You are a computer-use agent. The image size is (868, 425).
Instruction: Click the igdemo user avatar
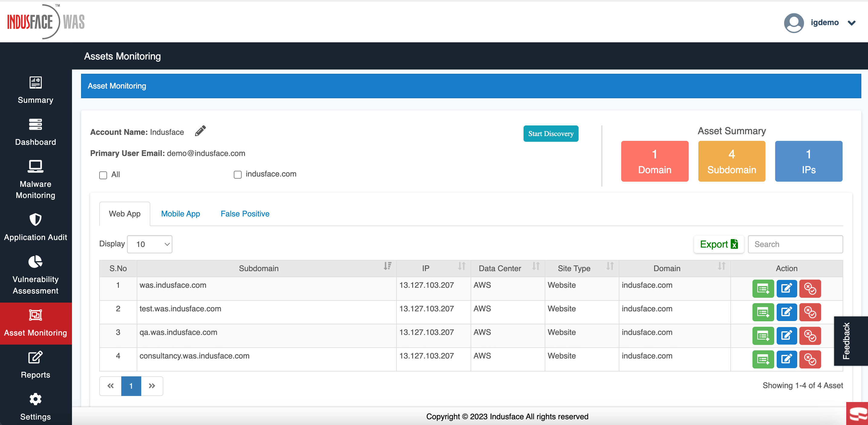tap(794, 23)
